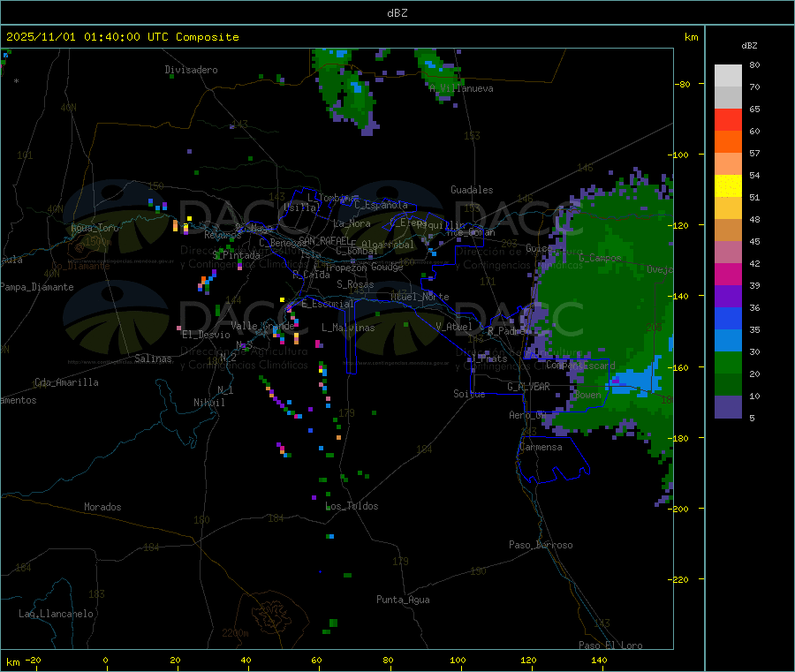Click the dBZ title at the top
This screenshot has width=795, height=672.
[x=397, y=13]
